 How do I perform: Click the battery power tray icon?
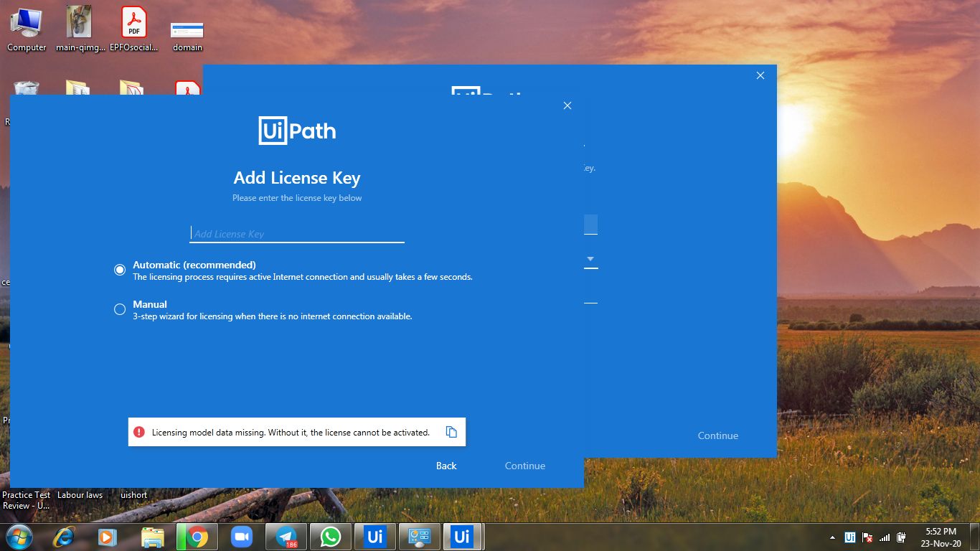click(901, 537)
